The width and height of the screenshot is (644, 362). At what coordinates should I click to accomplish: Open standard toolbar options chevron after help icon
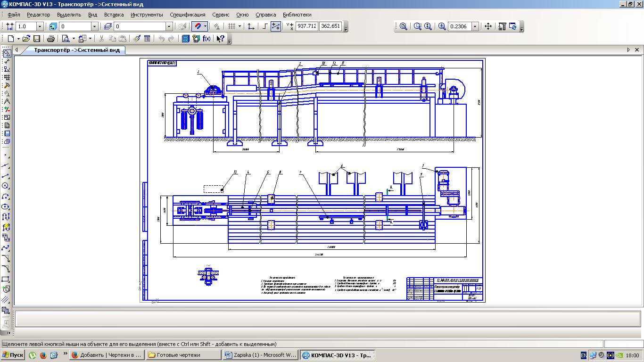point(230,40)
